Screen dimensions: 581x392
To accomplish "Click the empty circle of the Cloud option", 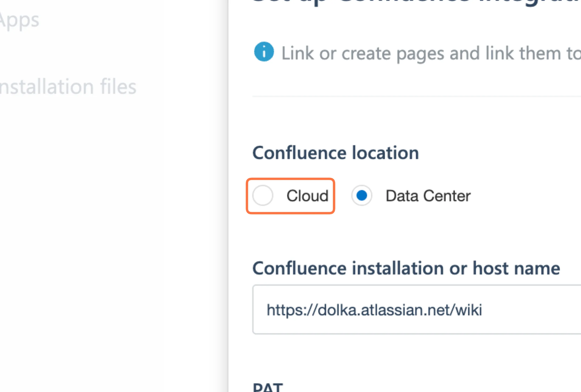I will pos(263,195).
